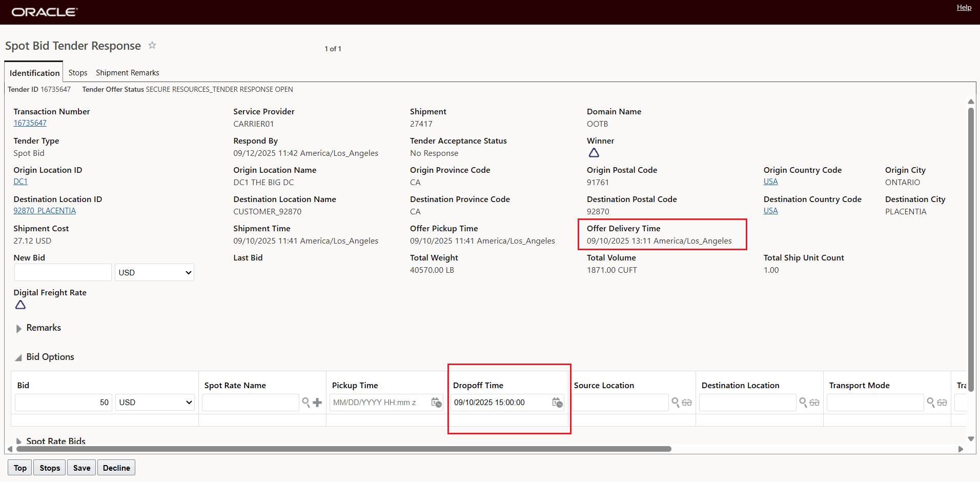
Task: Switch to the Stops tab
Action: click(77, 72)
